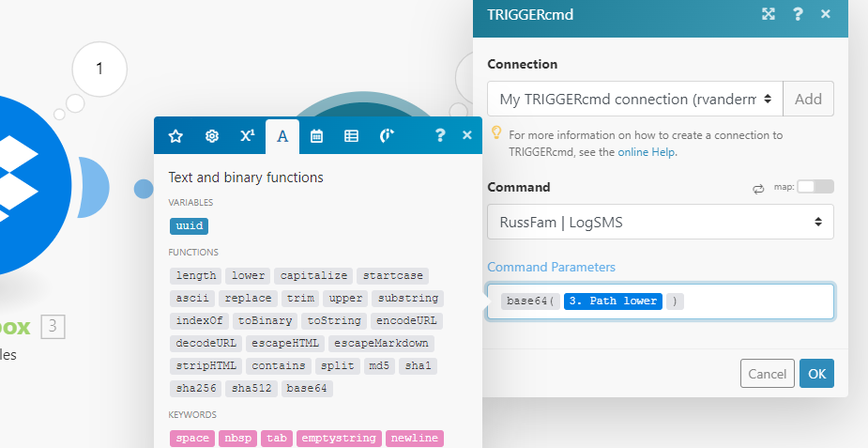Insert the replace function
This screenshot has height=448, width=868.
click(248, 298)
